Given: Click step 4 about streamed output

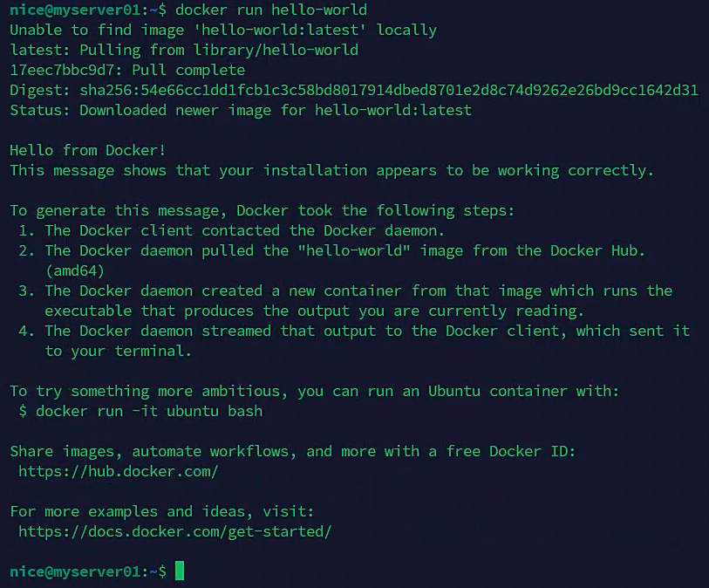Looking at the screenshot, I should click(x=354, y=341).
